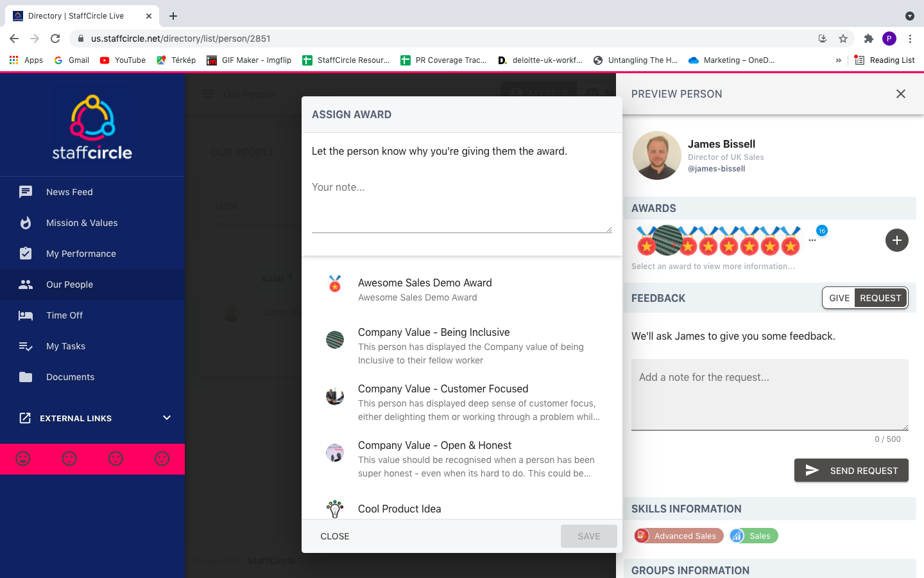Viewport: 924px width, 578px height.
Task: Select the Awesome Sales Demo Award medal icon
Action: pyautogui.click(x=335, y=284)
